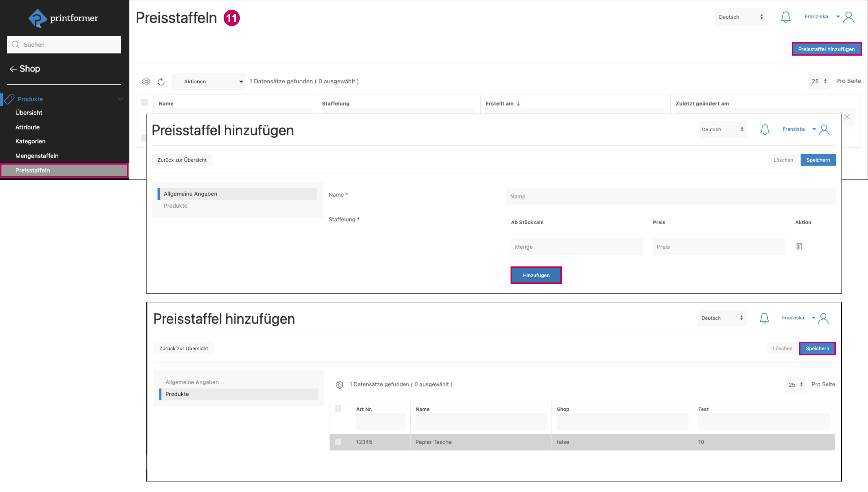The height and width of the screenshot is (492, 868).
Task: Click the Menge input field
Action: 576,247
